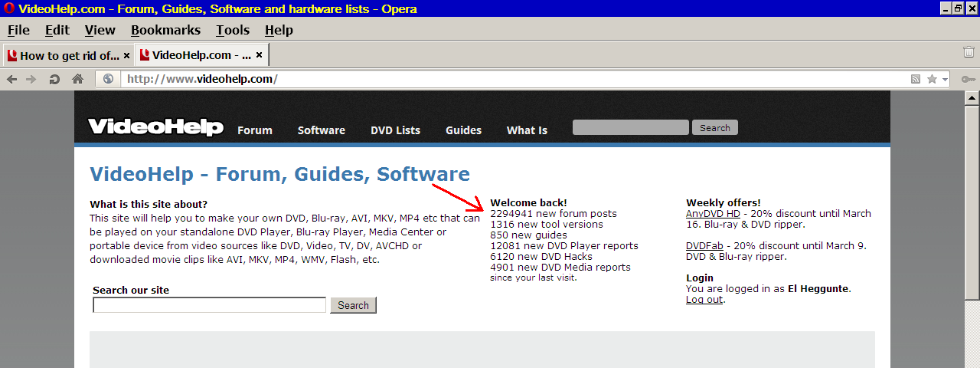Open the View menu
The image size is (980, 368).
(x=100, y=30)
